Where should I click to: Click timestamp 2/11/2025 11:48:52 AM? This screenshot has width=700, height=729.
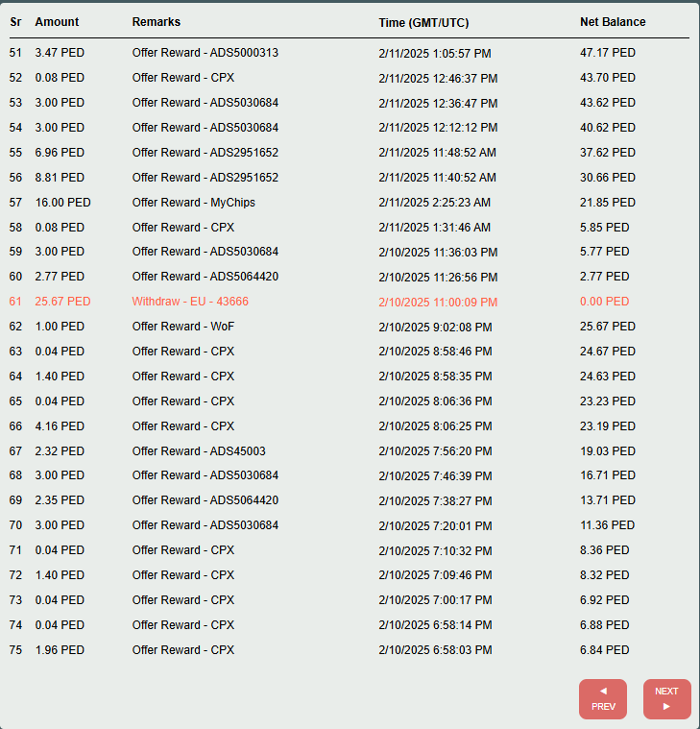click(x=438, y=153)
